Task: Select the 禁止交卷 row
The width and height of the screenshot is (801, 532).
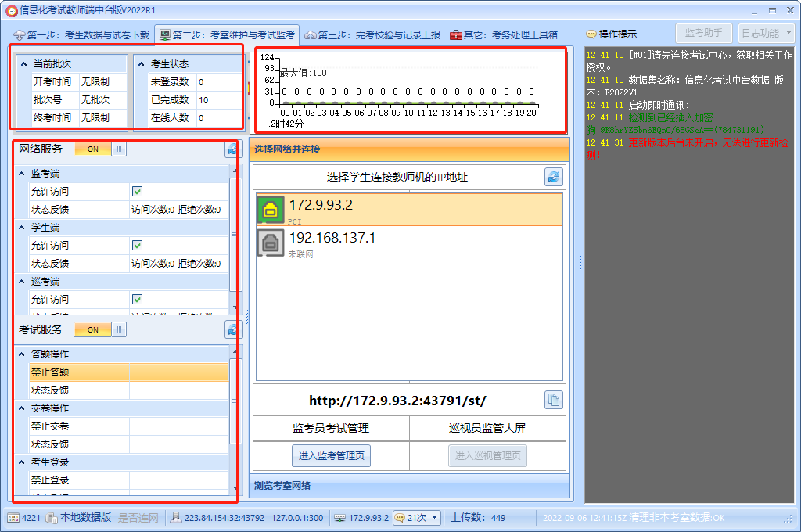Action: pyautogui.click(x=129, y=426)
